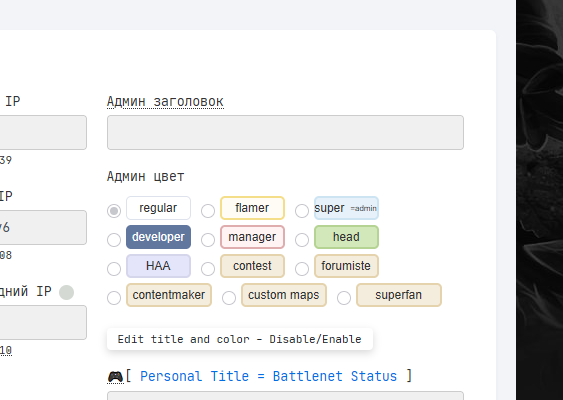
Task: Pick the superfan radio button
Action: pos(344,298)
